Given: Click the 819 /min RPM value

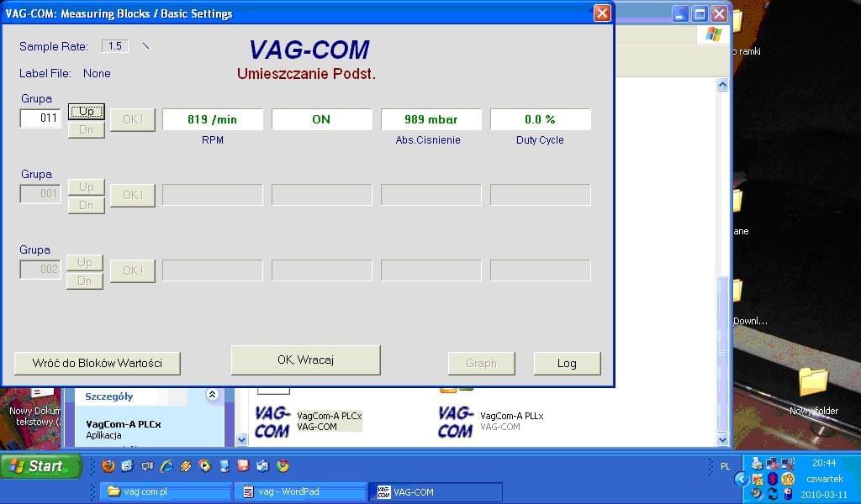Looking at the screenshot, I should click(213, 119).
